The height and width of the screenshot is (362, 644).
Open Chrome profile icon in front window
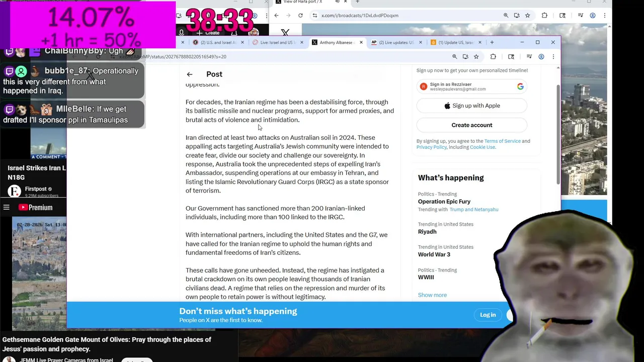[x=541, y=57]
